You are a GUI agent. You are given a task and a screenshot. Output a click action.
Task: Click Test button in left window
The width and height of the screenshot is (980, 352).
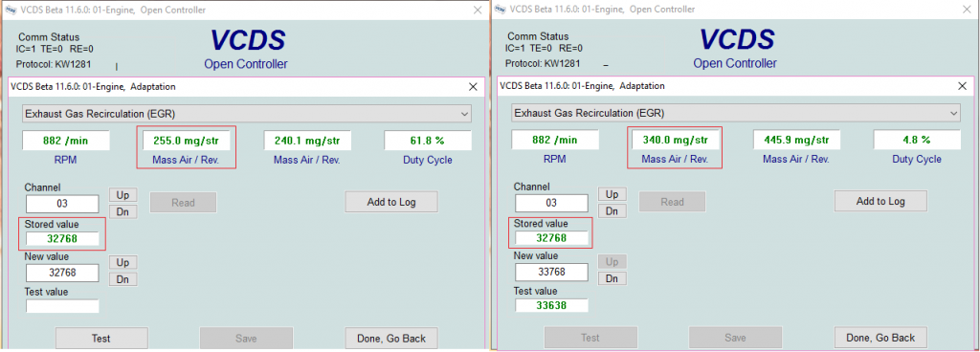pyautogui.click(x=101, y=339)
